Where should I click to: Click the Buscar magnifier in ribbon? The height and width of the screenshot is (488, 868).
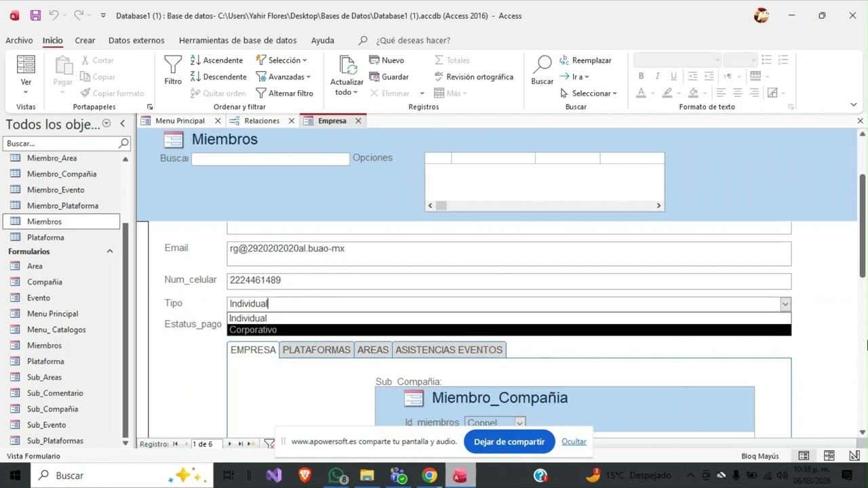pyautogui.click(x=542, y=70)
